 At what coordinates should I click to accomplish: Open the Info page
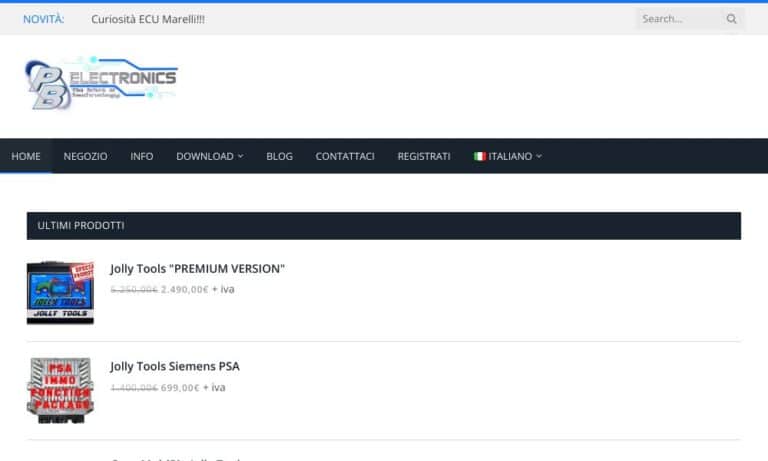coord(142,156)
